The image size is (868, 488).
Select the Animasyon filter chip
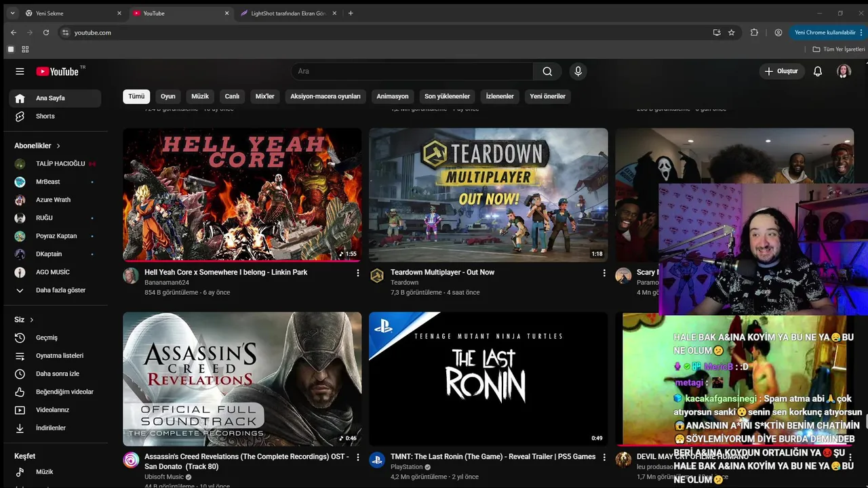tap(393, 96)
